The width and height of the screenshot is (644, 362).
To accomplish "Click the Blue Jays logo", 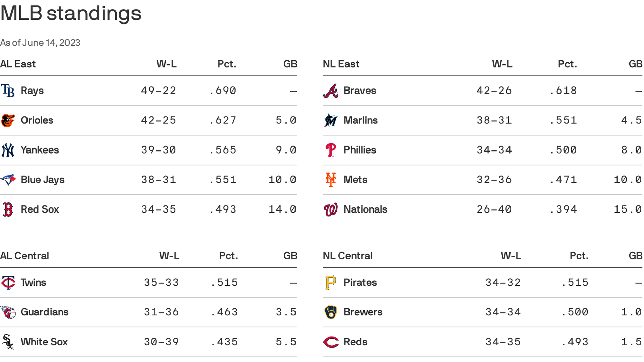I will pos(8,180).
